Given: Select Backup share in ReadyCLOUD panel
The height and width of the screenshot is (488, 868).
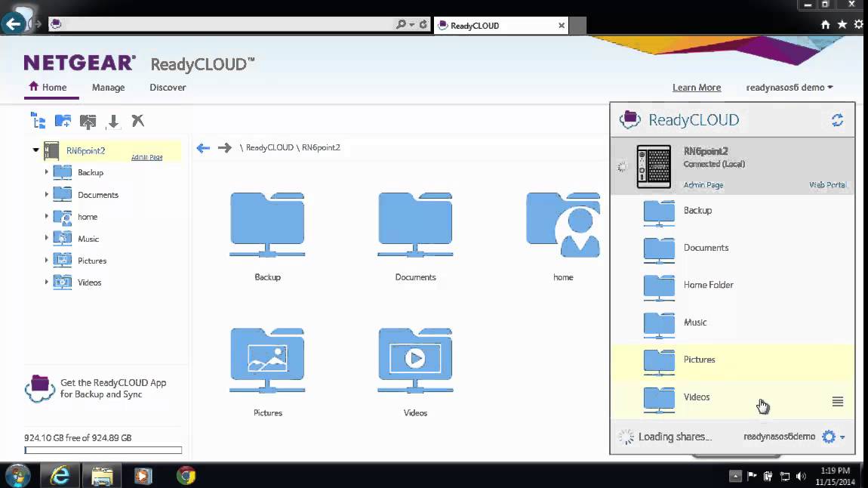Looking at the screenshot, I should (x=733, y=213).
